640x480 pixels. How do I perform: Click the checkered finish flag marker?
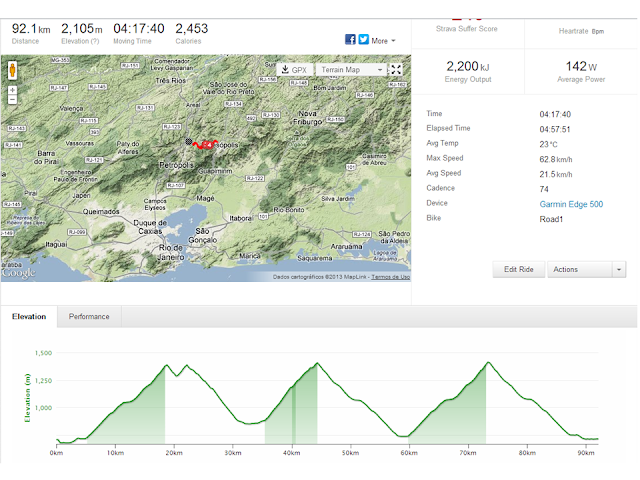point(188,142)
